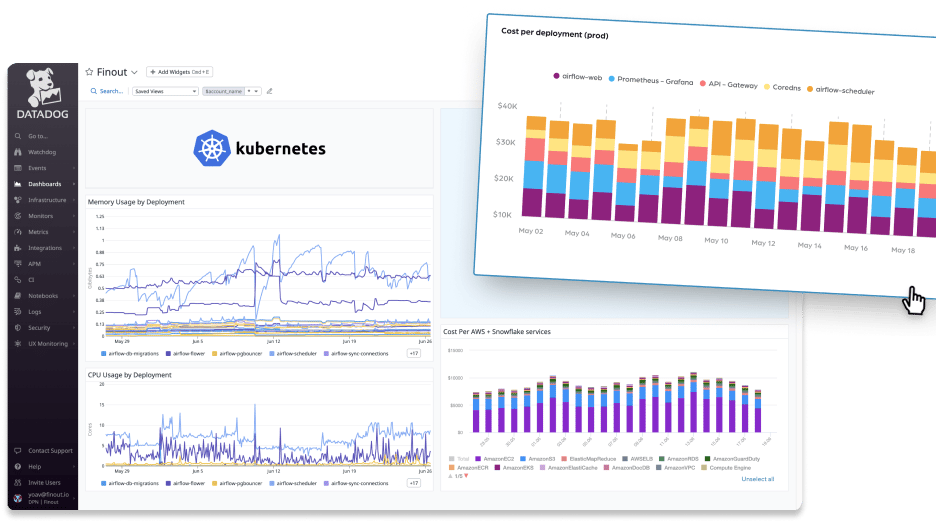
Task: Toggle AmazonGuardDuty in AWS services legend
Action: click(x=732, y=459)
